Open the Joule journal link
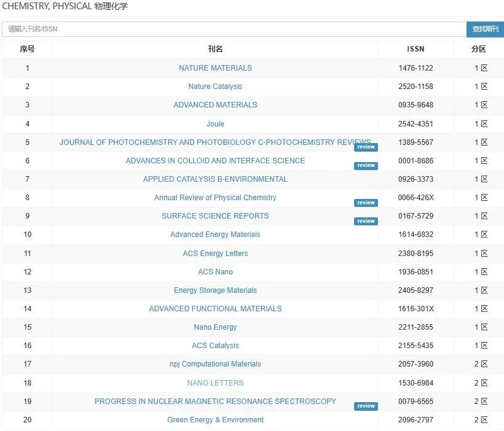Screen dimensions: 504x431 (215, 123)
